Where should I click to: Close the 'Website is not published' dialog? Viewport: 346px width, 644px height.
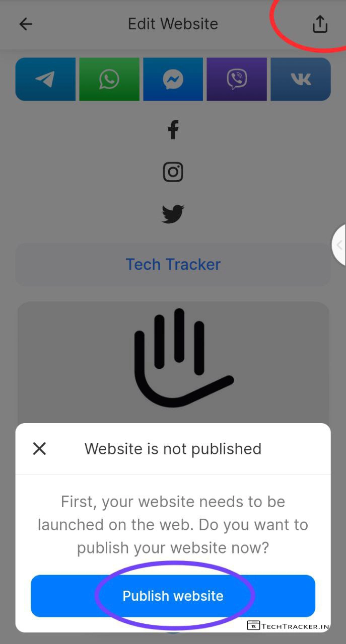click(x=39, y=449)
